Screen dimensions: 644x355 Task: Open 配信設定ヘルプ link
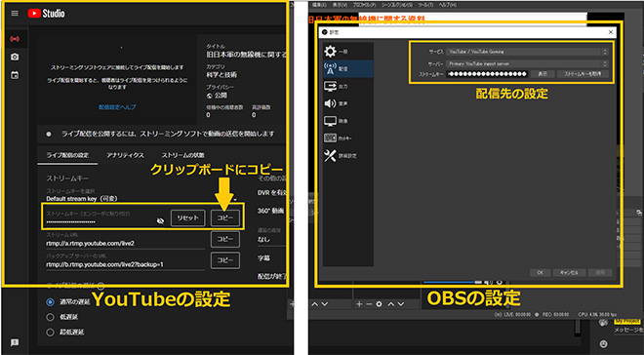pyautogui.click(x=117, y=107)
